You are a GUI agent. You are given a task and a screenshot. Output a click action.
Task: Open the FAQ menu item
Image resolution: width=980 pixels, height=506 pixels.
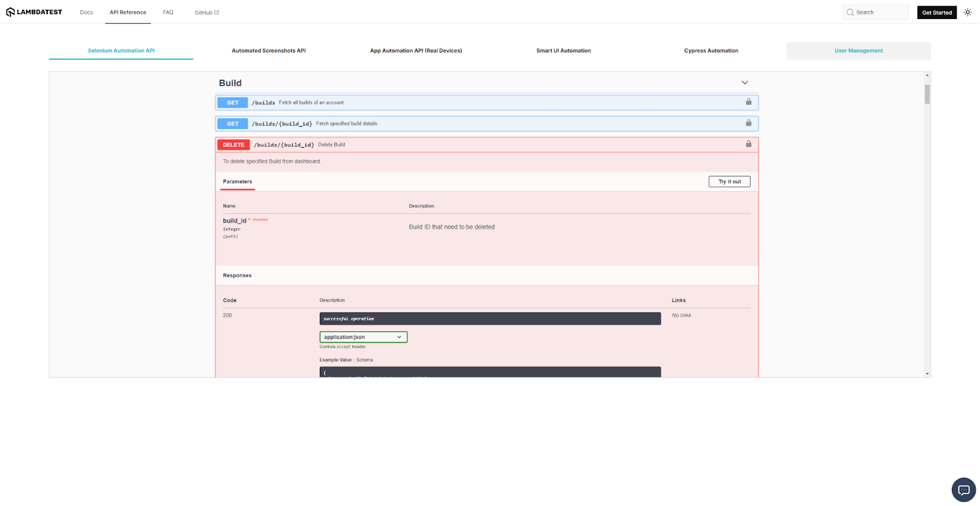click(168, 12)
